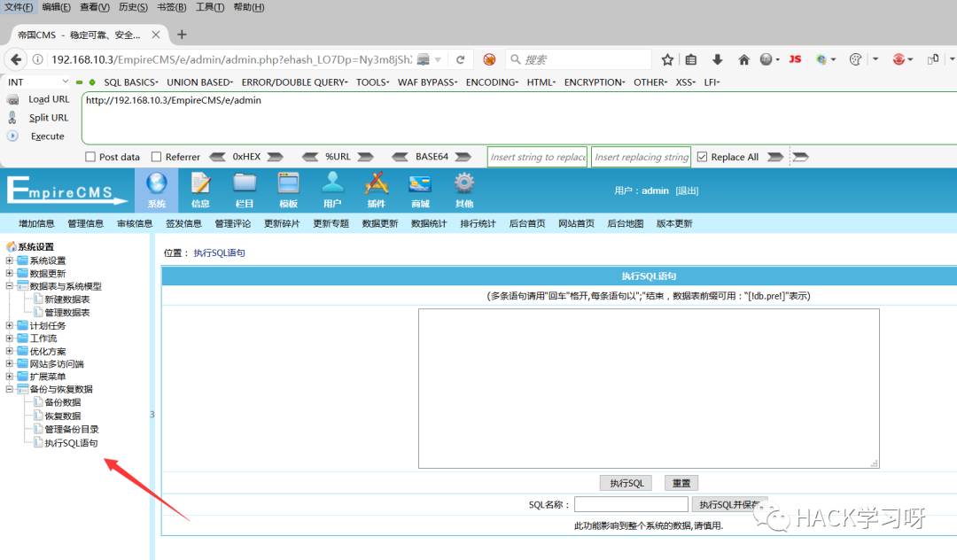This screenshot has height=560, width=957.
Task: Bookmark this page with the star icon
Action: [x=667, y=59]
